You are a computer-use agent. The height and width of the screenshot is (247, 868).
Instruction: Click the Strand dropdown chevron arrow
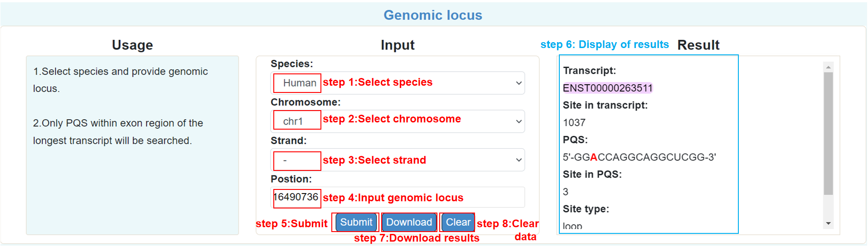519,160
